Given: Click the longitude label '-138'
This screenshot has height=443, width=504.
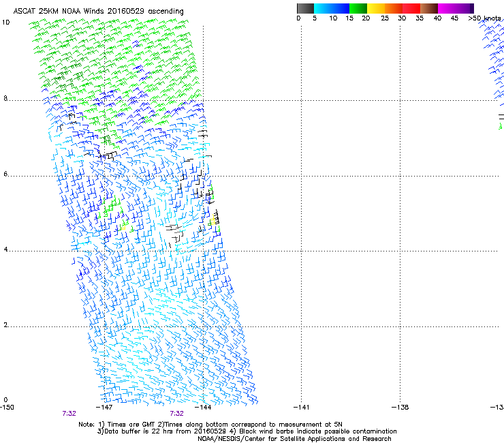Looking at the screenshot, I should 400,408.
